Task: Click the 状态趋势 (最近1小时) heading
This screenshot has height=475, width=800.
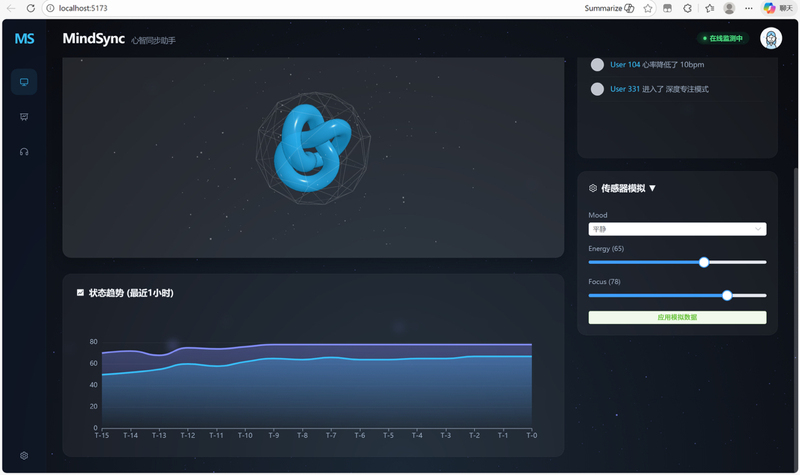Action: click(x=131, y=293)
